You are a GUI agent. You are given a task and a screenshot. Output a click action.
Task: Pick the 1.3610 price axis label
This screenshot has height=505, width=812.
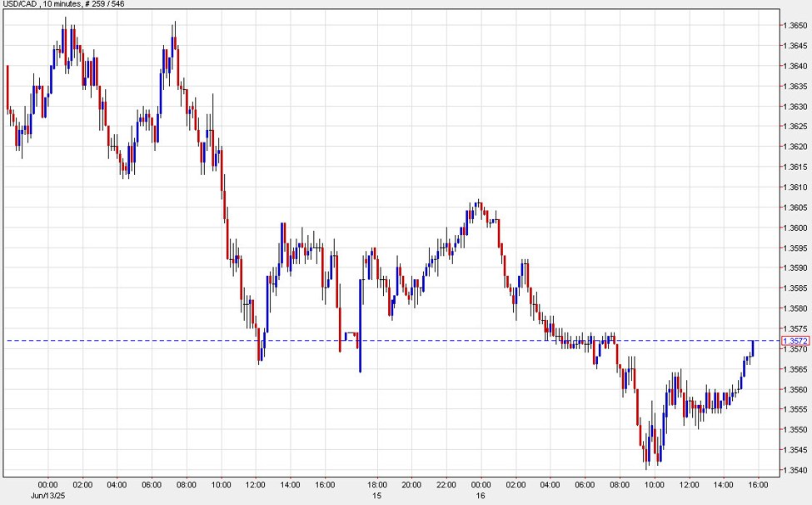(795, 187)
